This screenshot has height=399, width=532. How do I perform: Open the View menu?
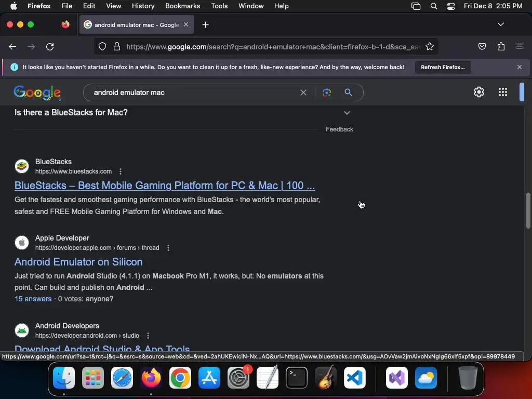pos(113,6)
